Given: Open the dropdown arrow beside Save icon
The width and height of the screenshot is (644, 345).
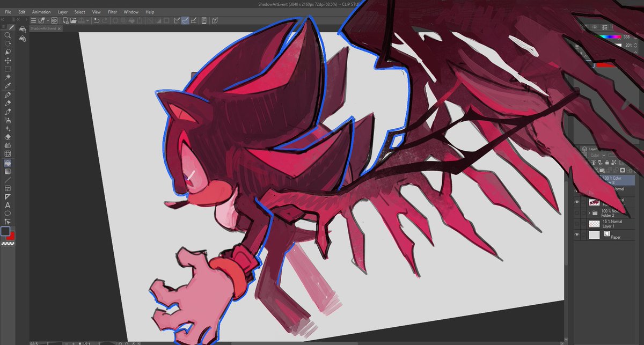Looking at the screenshot, I should tap(86, 20).
